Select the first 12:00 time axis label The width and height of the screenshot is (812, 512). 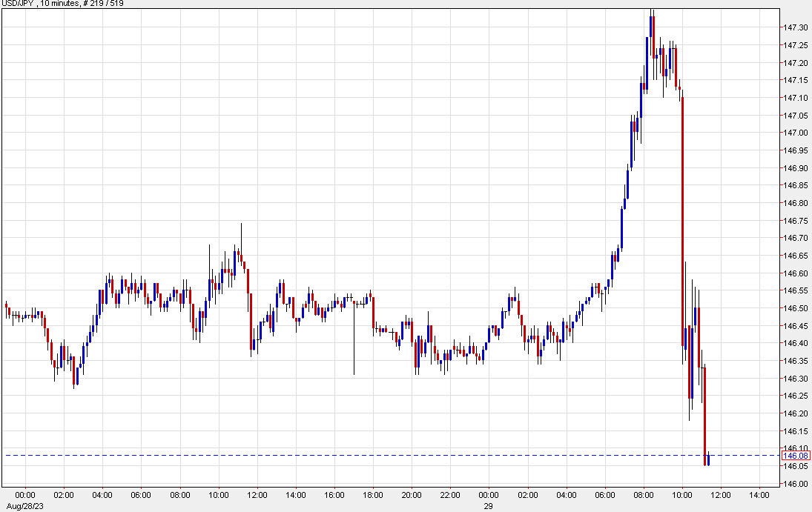(x=258, y=496)
